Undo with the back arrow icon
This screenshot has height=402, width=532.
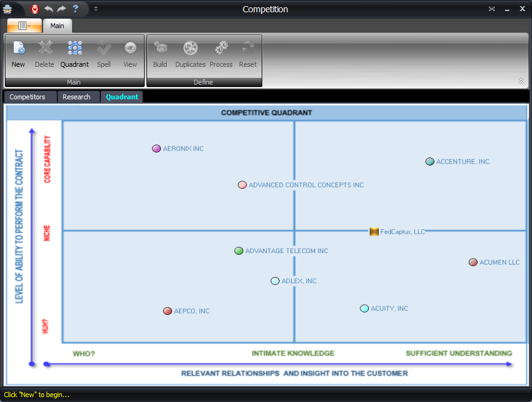coord(48,9)
